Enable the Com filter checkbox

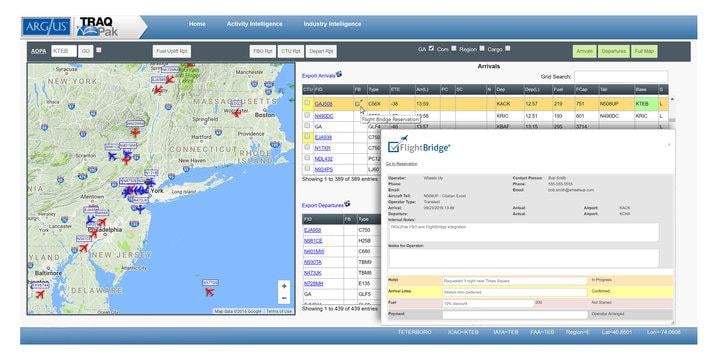coord(454,48)
